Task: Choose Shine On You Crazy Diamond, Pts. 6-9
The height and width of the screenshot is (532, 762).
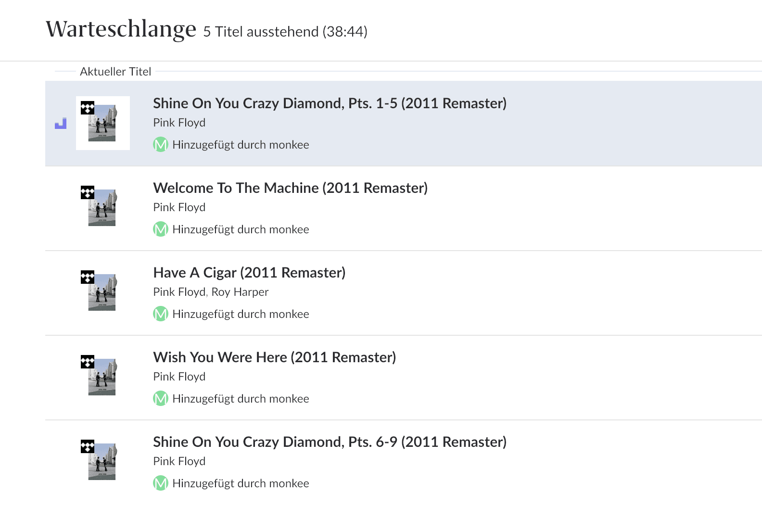Action: coord(330,442)
